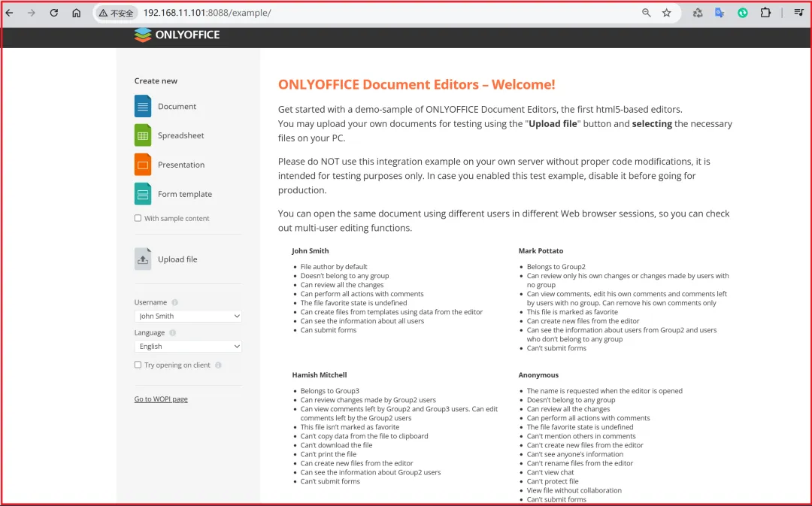Click 'View file without collaboration' item
Screen dimensions: 812x506
574,490
